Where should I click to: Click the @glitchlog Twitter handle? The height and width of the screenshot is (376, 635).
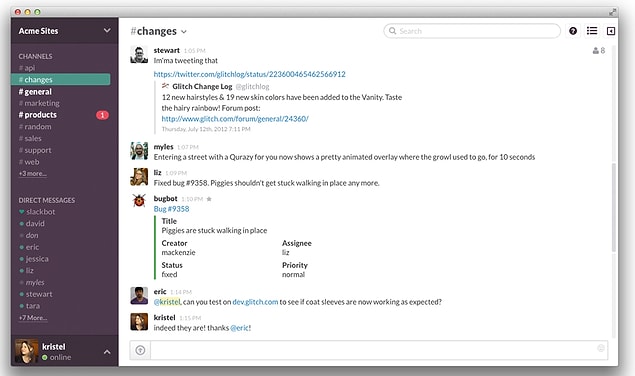252,87
